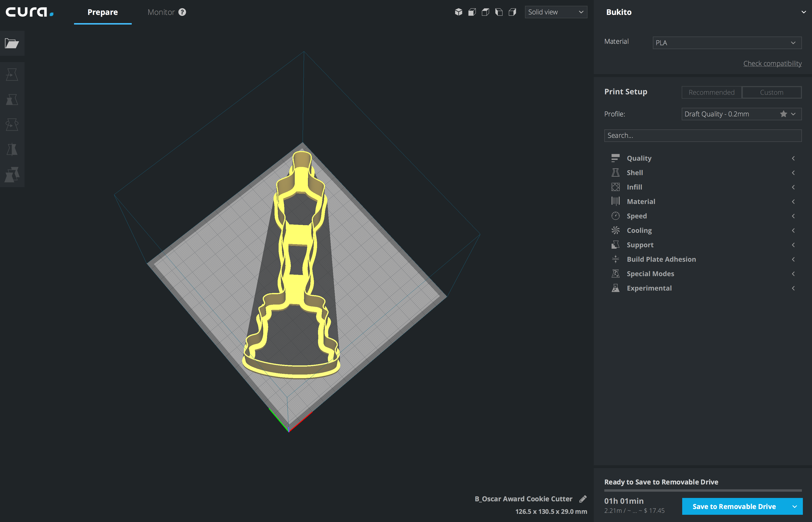Click the Shell category icon

pyautogui.click(x=615, y=172)
